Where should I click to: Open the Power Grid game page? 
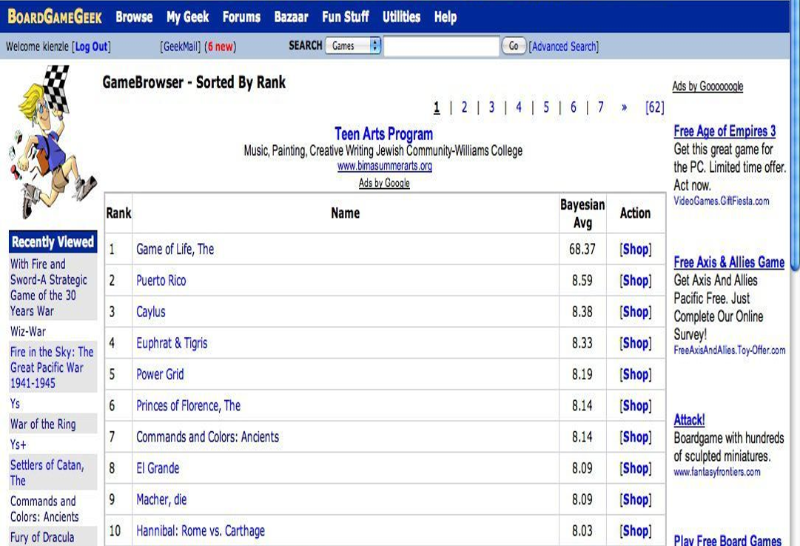coord(160,374)
